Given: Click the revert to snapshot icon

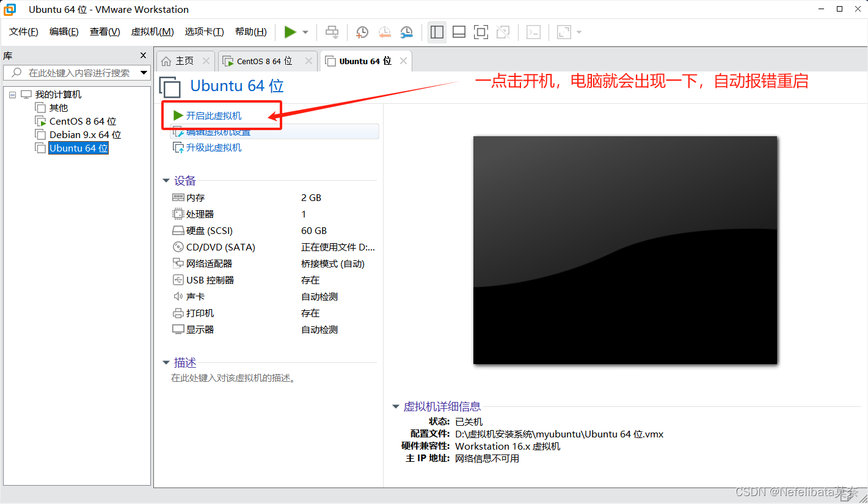Looking at the screenshot, I should pos(384,32).
